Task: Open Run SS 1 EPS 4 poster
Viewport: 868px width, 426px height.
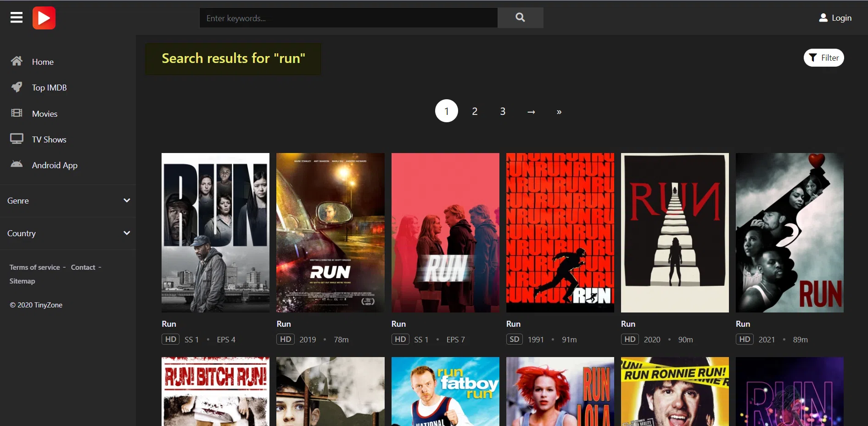Action: [x=216, y=233]
